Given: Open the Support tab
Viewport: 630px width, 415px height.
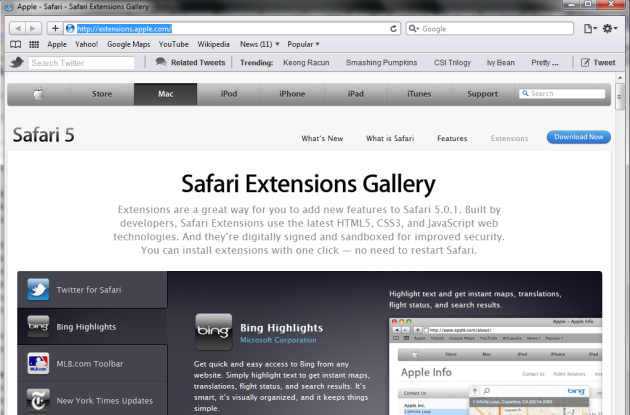Looking at the screenshot, I should 483,94.
